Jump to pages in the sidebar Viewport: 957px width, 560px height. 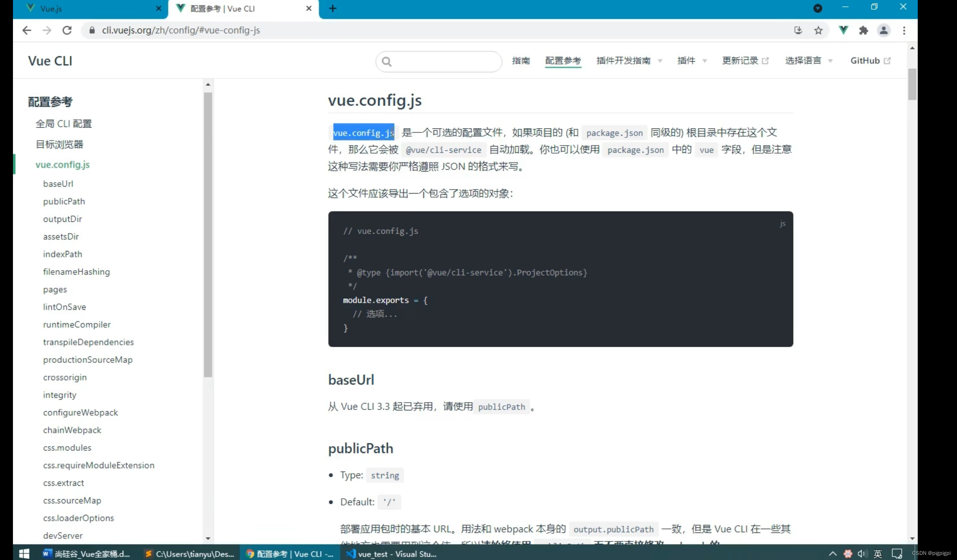(x=55, y=290)
